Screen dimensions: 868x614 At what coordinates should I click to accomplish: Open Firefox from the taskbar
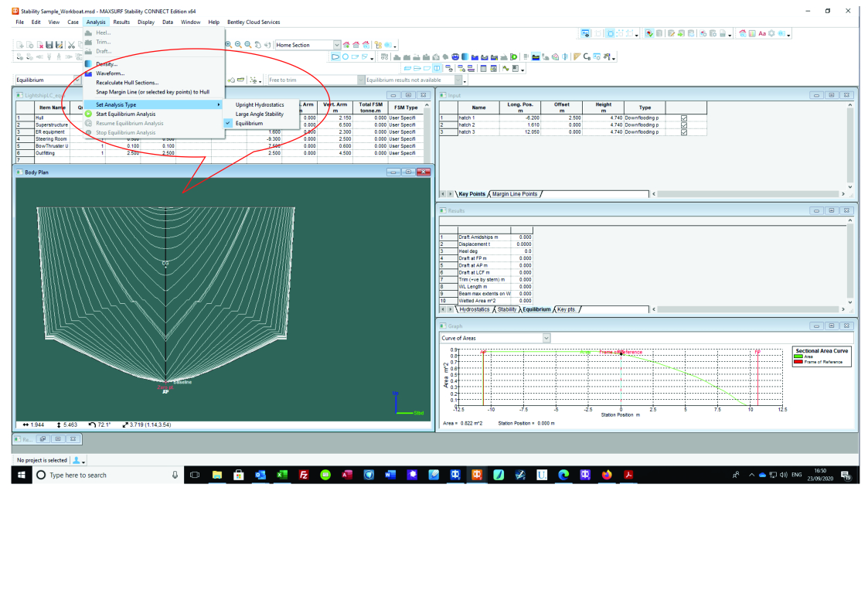pyautogui.click(x=607, y=475)
